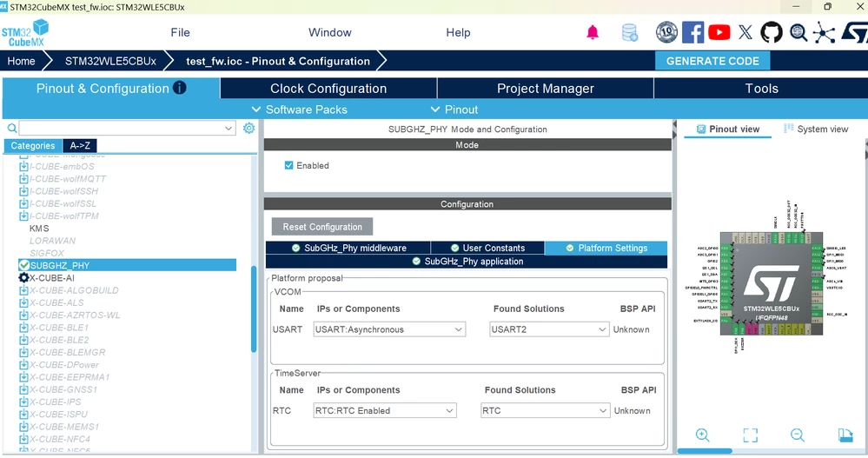Select KMS in the category tree
This screenshot has width=868, height=458.
[x=39, y=229]
